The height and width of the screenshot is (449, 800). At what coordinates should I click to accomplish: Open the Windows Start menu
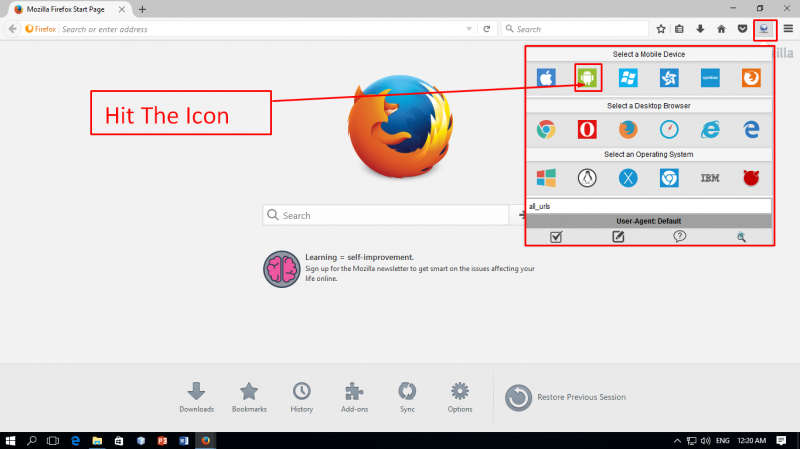tap(10, 440)
